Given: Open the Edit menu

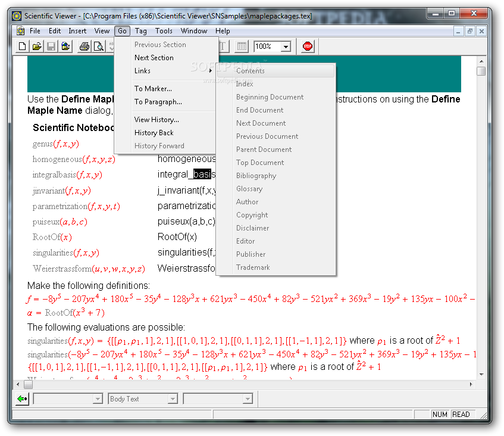Looking at the screenshot, I should [55, 31].
